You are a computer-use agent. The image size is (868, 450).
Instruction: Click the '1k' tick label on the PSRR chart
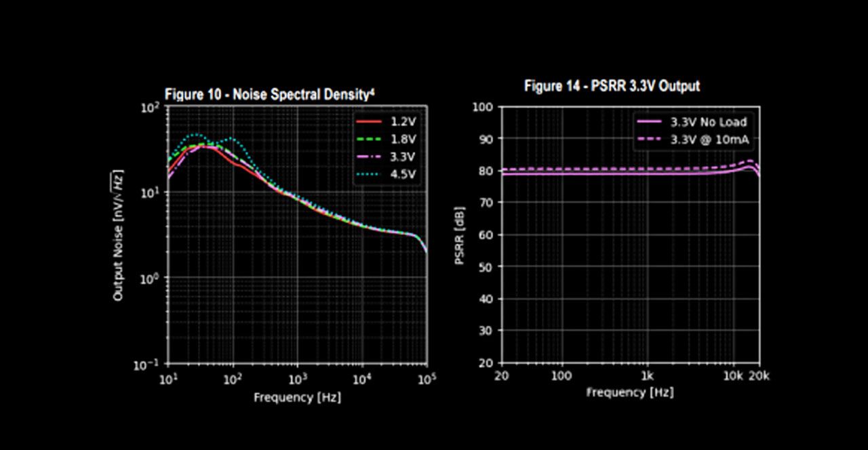click(x=647, y=376)
